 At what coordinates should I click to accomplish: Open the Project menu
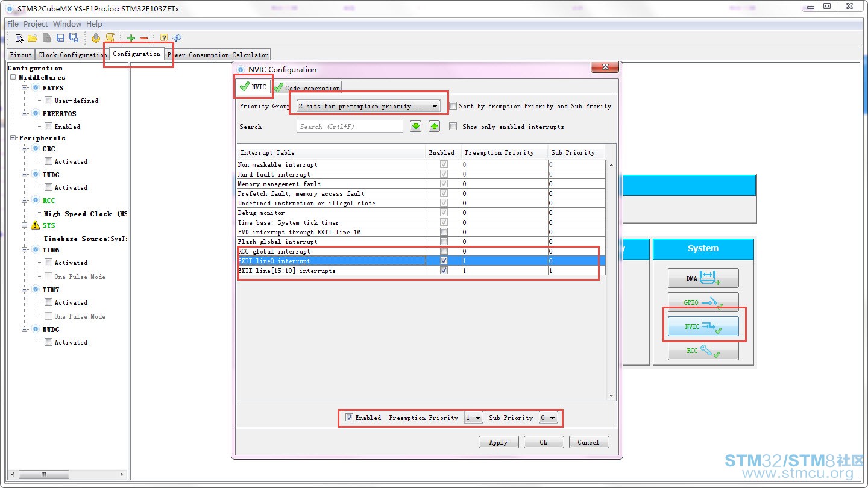tap(36, 24)
